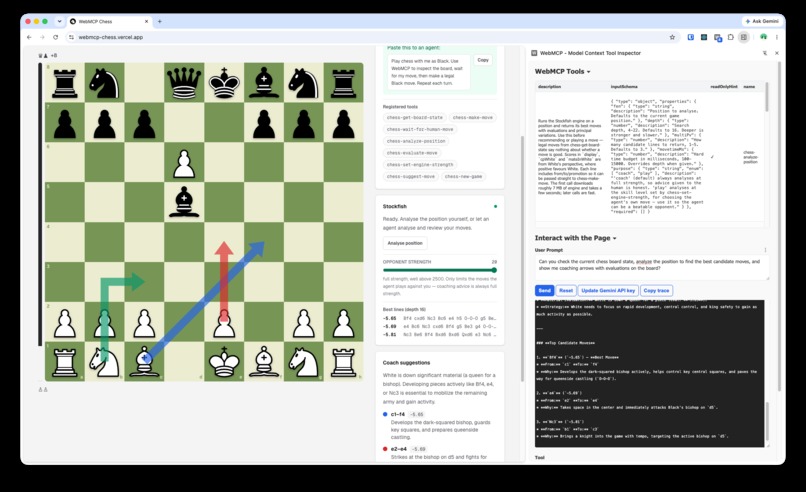Bookmark page with the star icon
The width and height of the screenshot is (806, 492).
coord(672,37)
